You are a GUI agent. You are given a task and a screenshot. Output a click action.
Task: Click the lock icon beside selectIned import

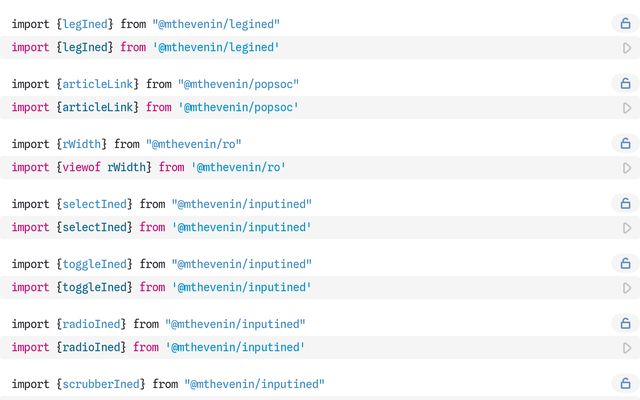pos(625,204)
